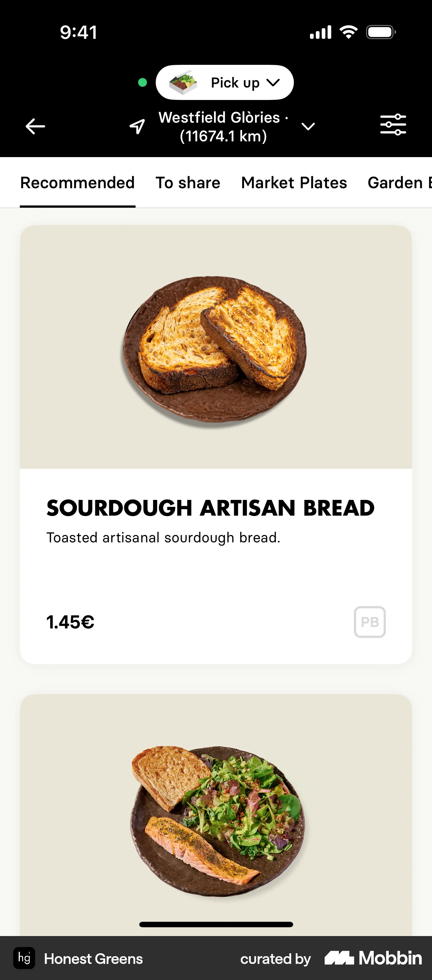Tap the Honest Greens hg logo
The width and height of the screenshot is (432, 980).
24,958
